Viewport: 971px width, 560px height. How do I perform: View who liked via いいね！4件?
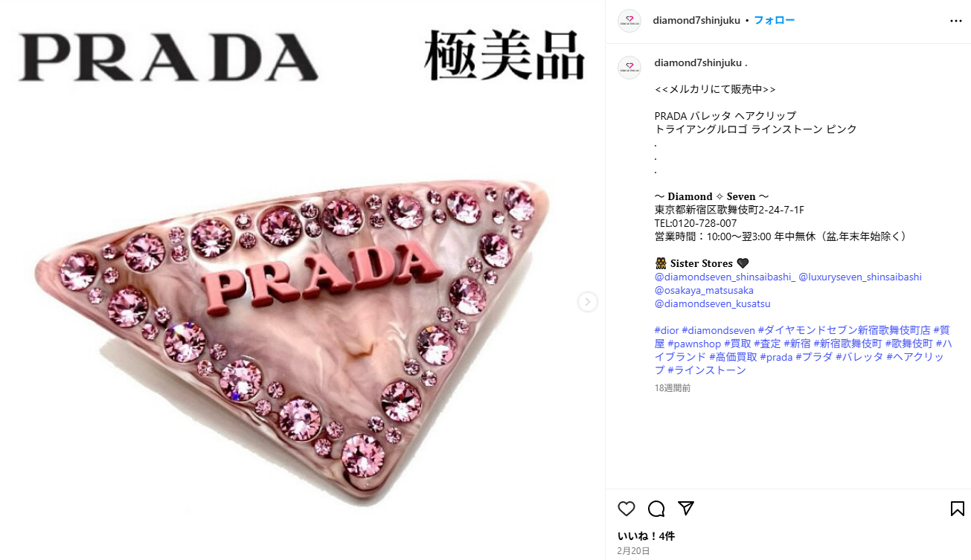click(x=646, y=536)
